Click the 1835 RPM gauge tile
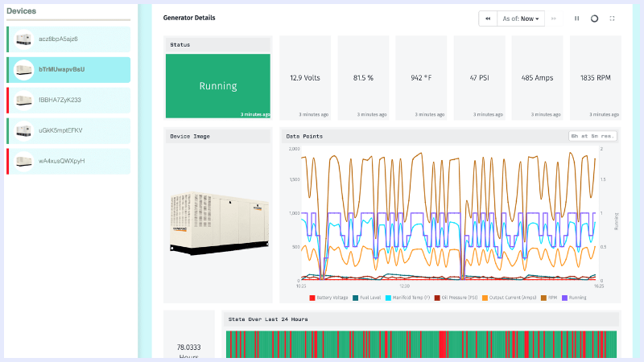 596,78
